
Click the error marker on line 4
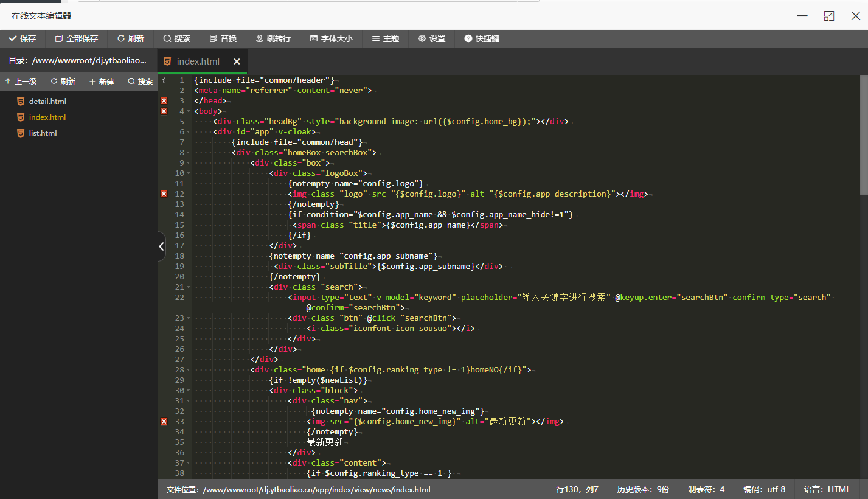tap(164, 111)
